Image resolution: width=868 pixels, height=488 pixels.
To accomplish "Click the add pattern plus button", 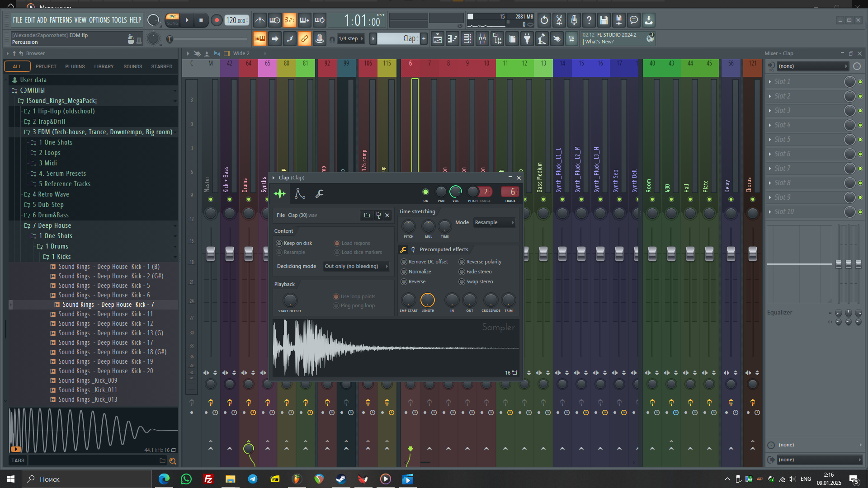I will [x=424, y=39].
